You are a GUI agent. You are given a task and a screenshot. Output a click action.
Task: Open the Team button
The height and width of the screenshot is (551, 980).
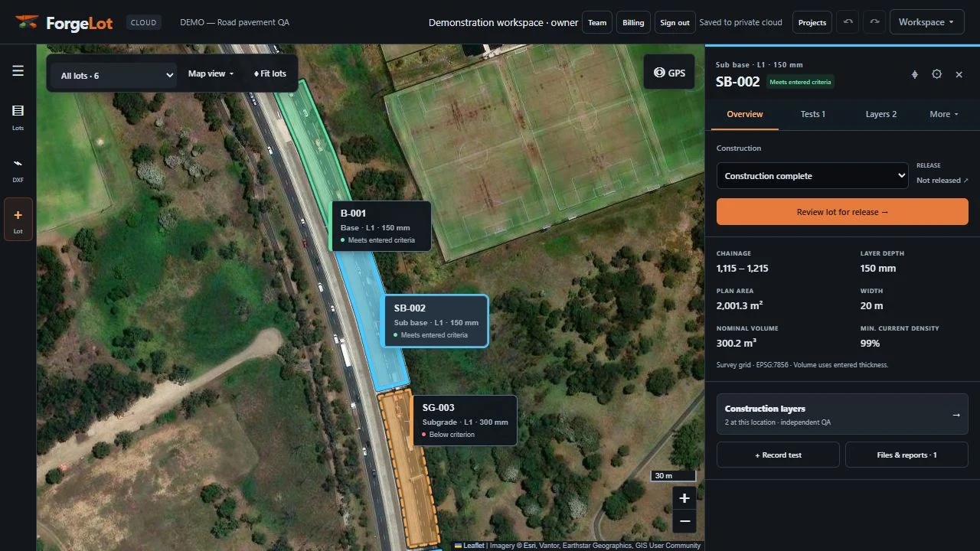click(597, 22)
